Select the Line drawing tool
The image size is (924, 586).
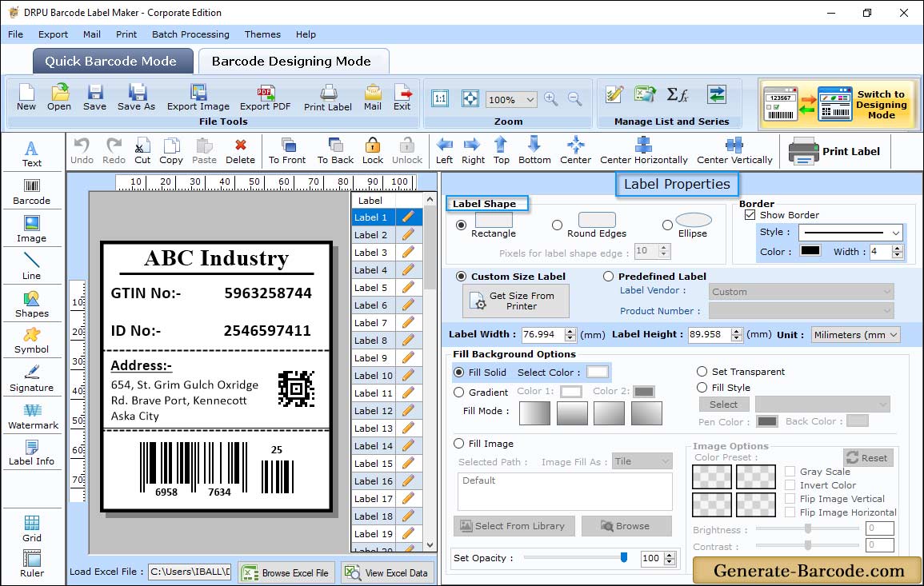click(32, 266)
